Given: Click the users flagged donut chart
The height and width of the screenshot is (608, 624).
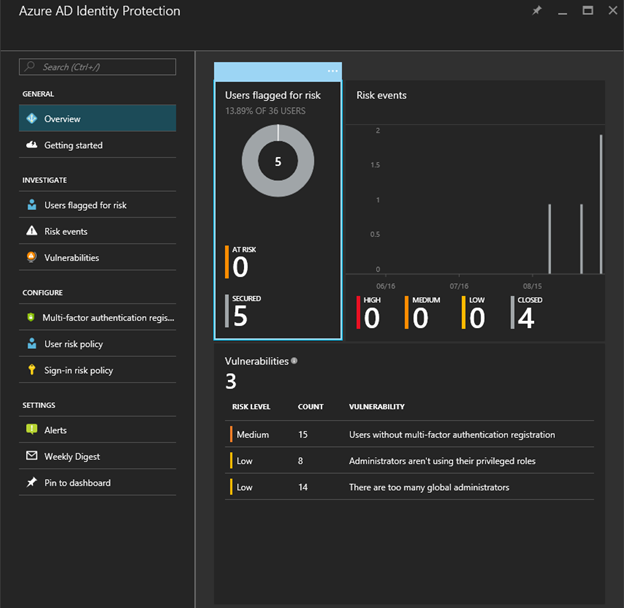Looking at the screenshot, I should tap(278, 160).
